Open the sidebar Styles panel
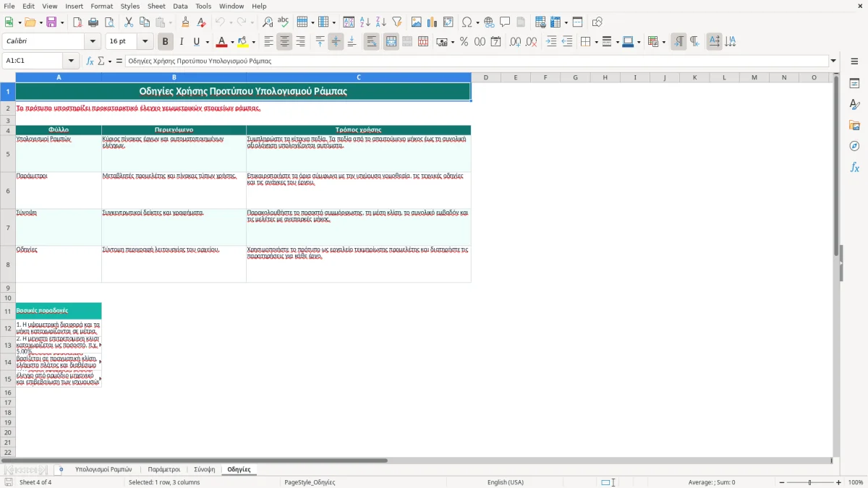Image resolution: width=868 pixels, height=488 pixels. [854, 104]
